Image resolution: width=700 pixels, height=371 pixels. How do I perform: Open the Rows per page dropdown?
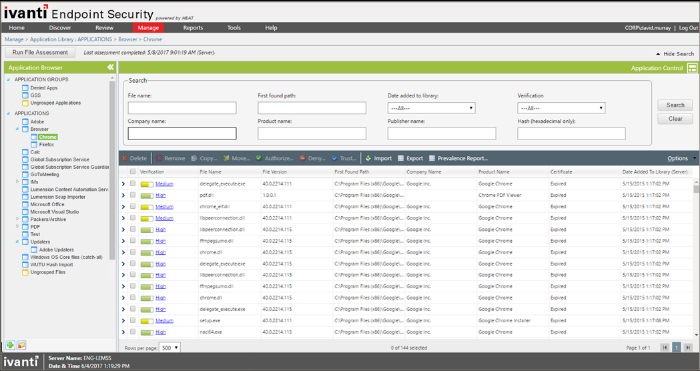click(170, 347)
